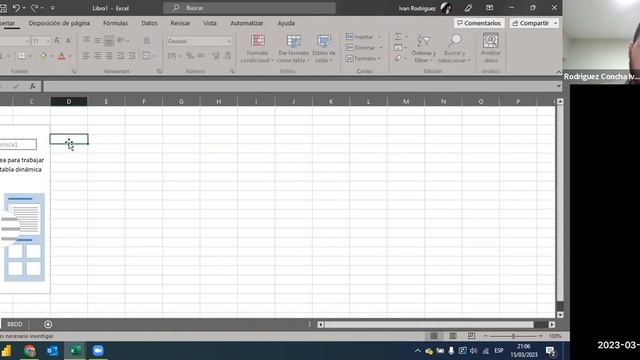Open Compartir dropdown arrow

click(x=556, y=23)
